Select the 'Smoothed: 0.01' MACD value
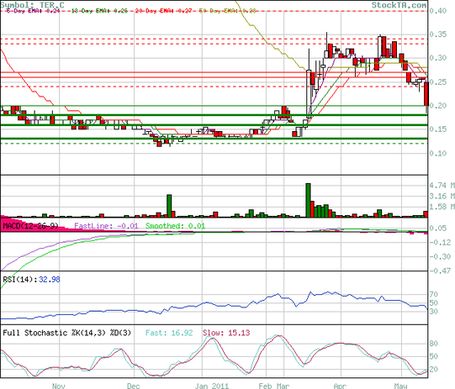This screenshot has width=455, height=389. 175,226
